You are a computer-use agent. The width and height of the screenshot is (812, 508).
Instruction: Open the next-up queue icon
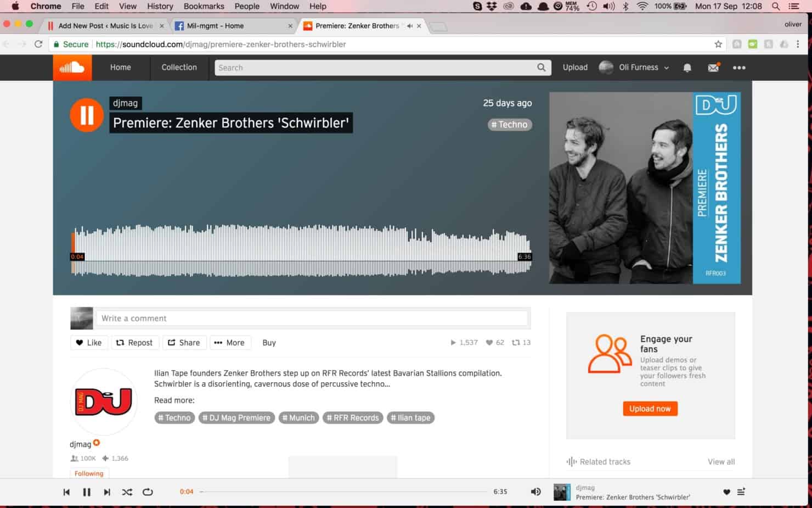coord(741,492)
